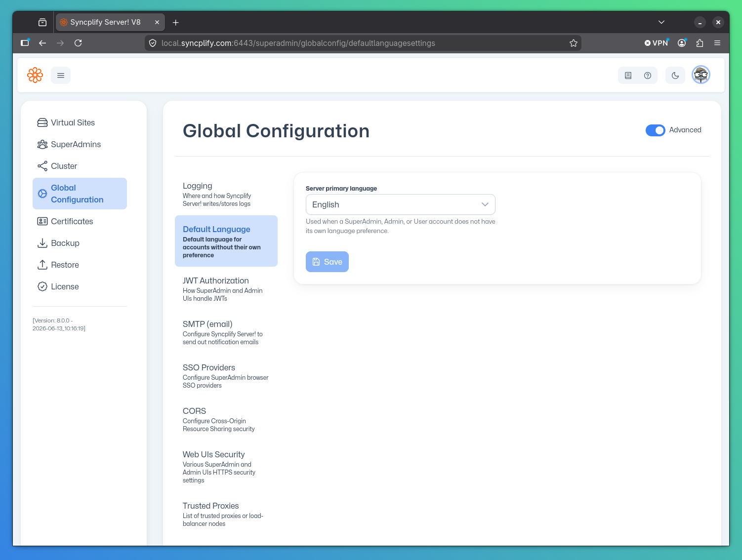Click the Certificates ID card icon
Viewport: 742px width, 560px height.
pyautogui.click(x=42, y=221)
